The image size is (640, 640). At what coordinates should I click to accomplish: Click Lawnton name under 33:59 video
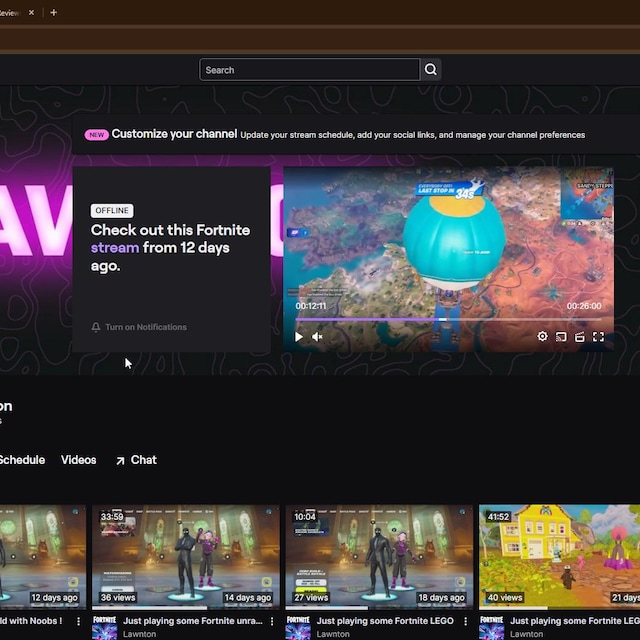point(140,634)
